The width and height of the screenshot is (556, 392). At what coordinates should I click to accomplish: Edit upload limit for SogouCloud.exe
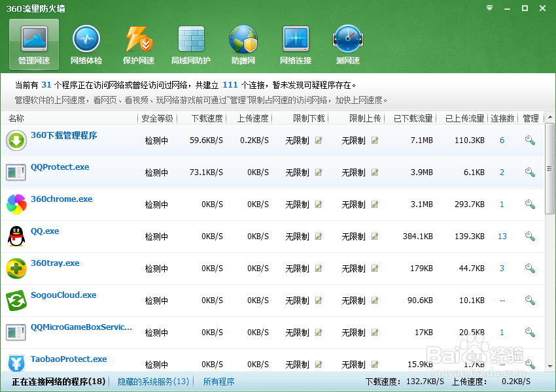click(374, 301)
